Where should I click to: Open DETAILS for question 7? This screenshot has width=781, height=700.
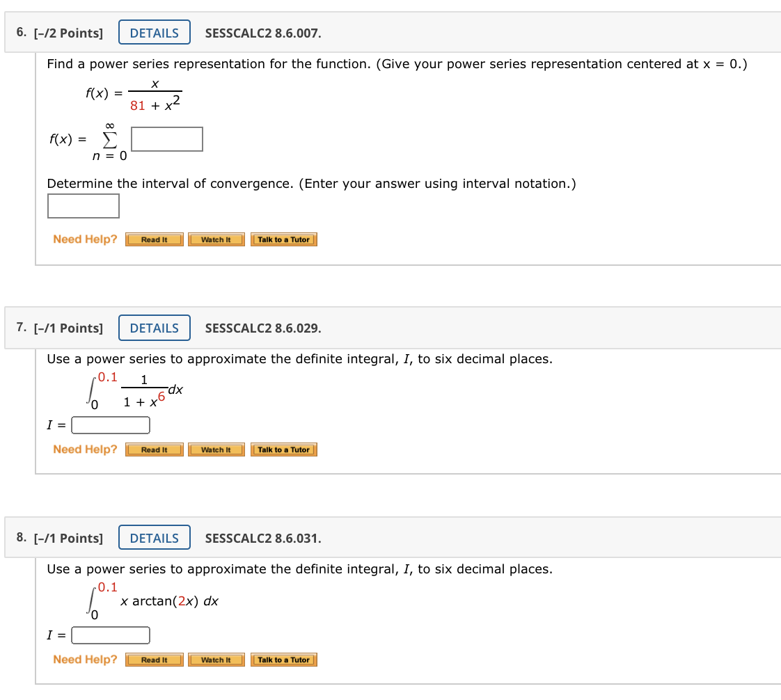pos(155,328)
